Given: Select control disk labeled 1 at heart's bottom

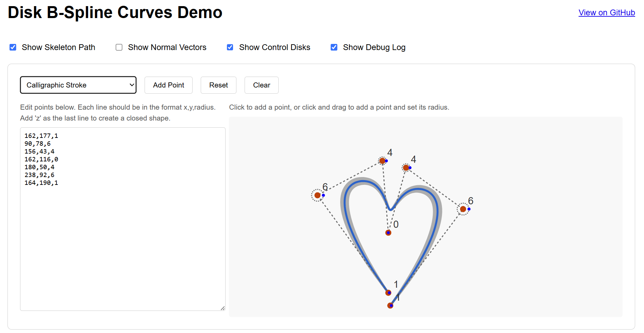Looking at the screenshot, I should [x=388, y=292].
